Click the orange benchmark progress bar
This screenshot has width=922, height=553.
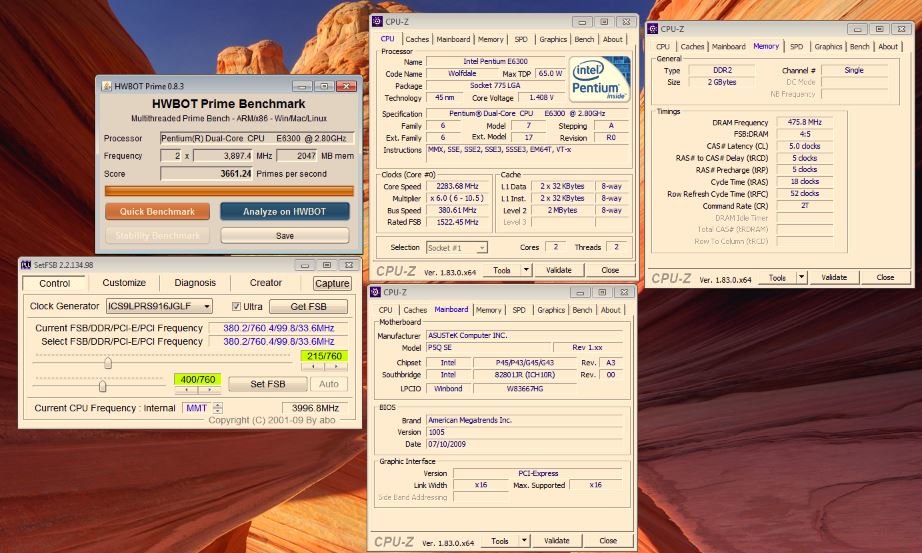(x=229, y=191)
